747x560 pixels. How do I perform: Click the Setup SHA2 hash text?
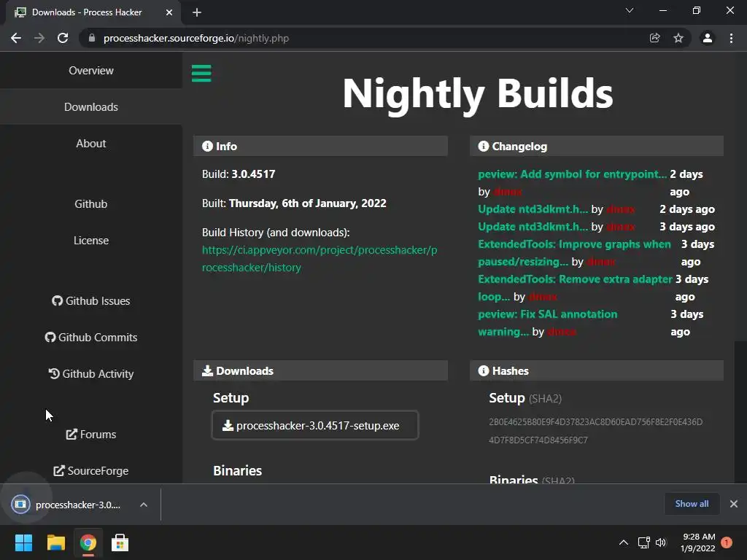click(595, 431)
